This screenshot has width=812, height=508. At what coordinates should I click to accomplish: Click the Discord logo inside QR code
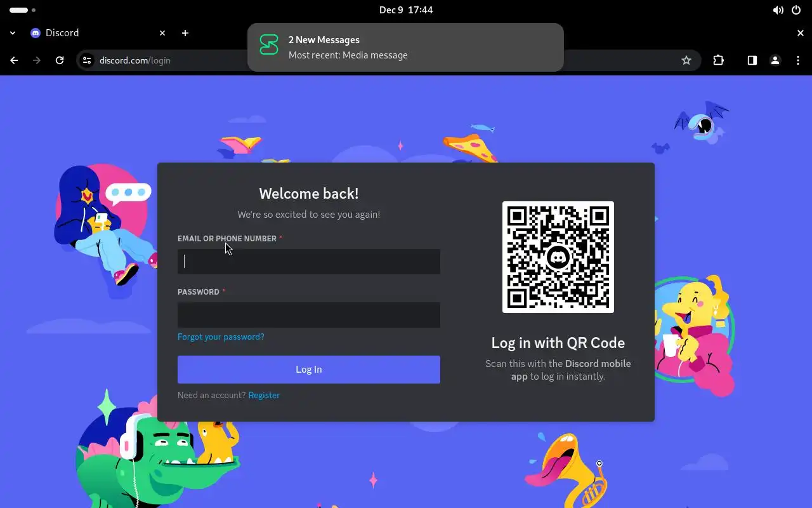click(558, 257)
